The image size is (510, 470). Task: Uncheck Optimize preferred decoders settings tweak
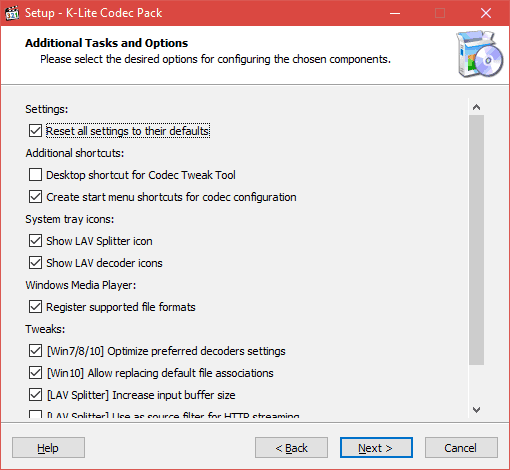35,351
